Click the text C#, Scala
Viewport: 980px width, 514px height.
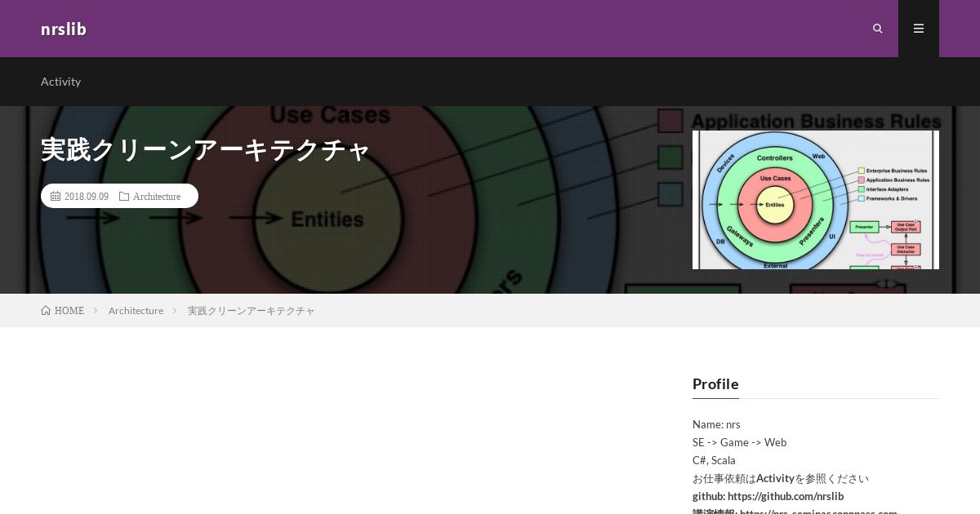pyautogui.click(x=714, y=461)
